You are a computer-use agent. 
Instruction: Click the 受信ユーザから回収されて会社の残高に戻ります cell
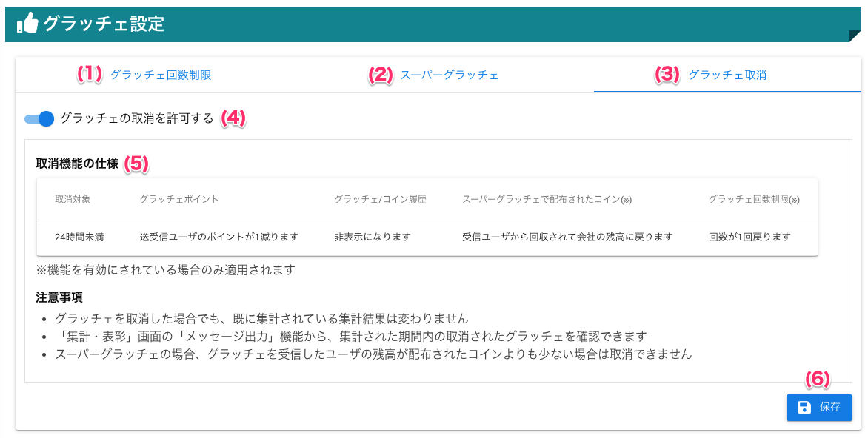coord(567,237)
